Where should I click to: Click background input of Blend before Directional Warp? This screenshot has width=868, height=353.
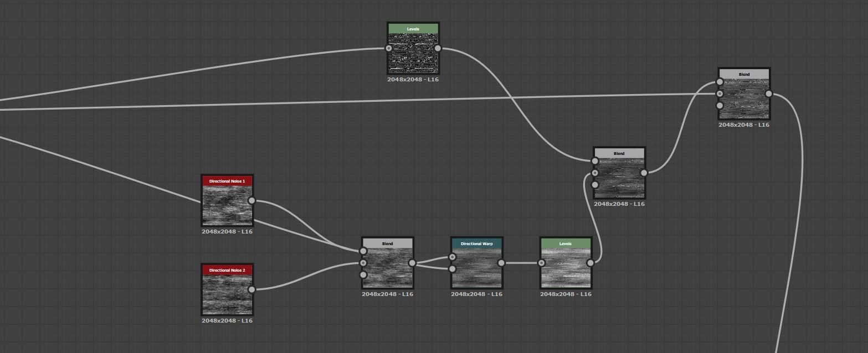coord(363,263)
